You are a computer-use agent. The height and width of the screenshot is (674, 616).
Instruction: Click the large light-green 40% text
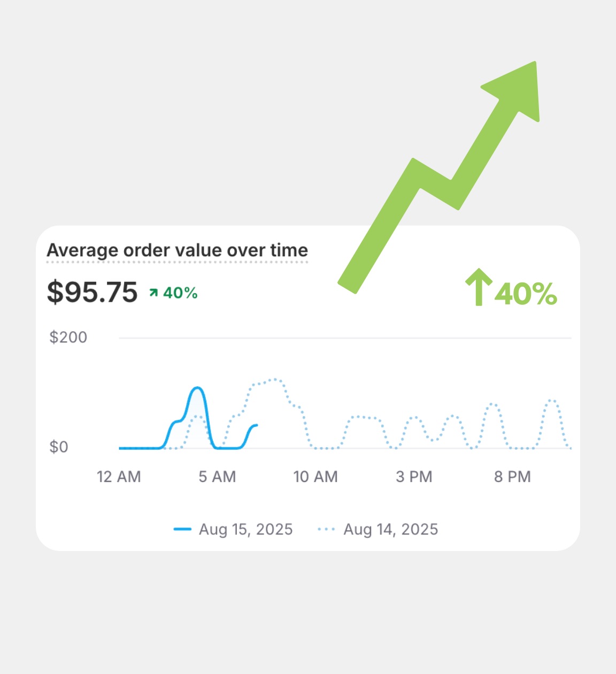click(526, 294)
